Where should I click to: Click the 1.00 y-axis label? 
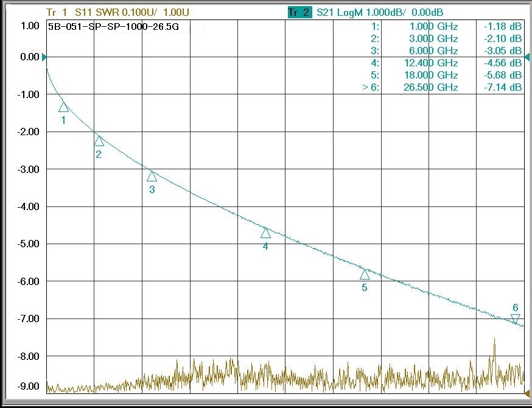(30, 26)
